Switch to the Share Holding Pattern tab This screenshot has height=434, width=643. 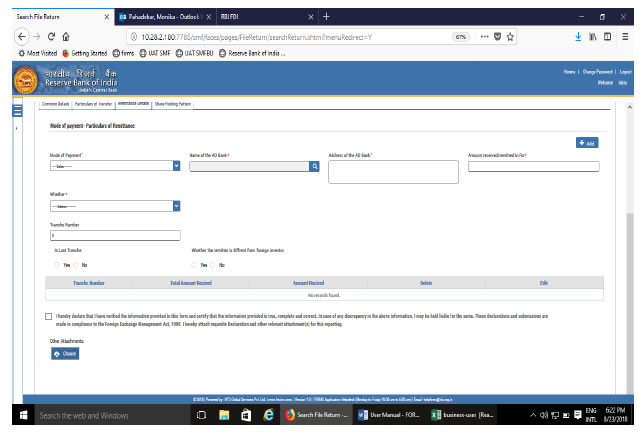tap(173, 103)
